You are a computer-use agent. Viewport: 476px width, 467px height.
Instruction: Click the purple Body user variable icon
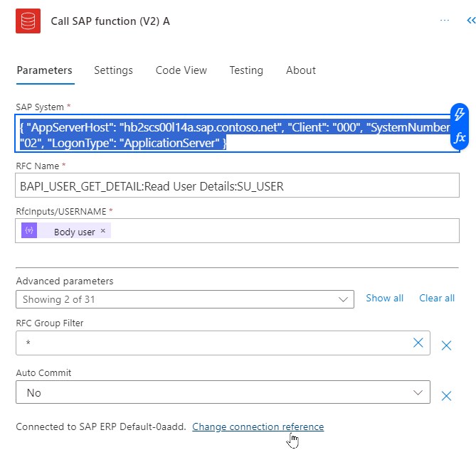[x=29, y=230]
